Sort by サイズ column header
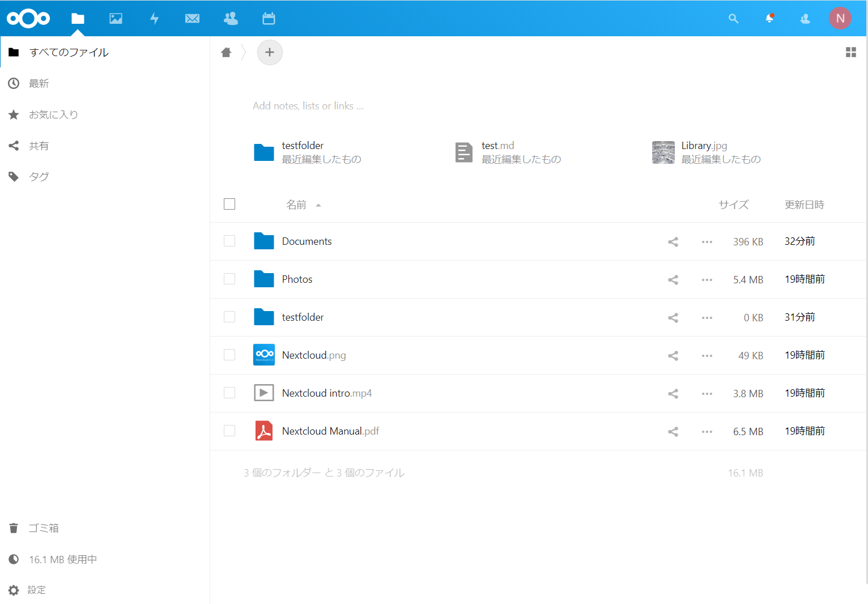The height and width of the screenshot is (604, 868). [734, 205]
